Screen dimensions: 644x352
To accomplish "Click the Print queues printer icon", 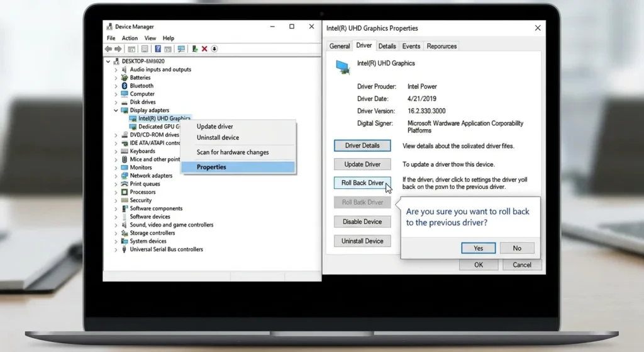I will pyautogui.click(x=125, y=184).
